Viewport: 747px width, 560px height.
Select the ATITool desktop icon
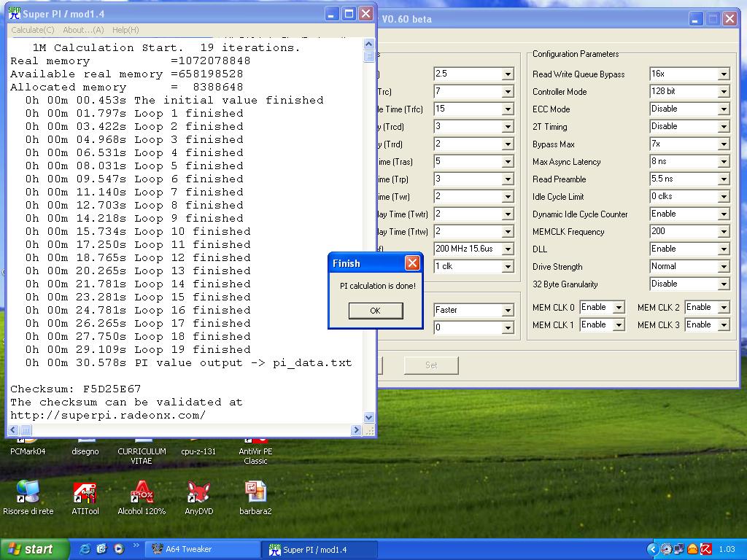pos(85,497)
